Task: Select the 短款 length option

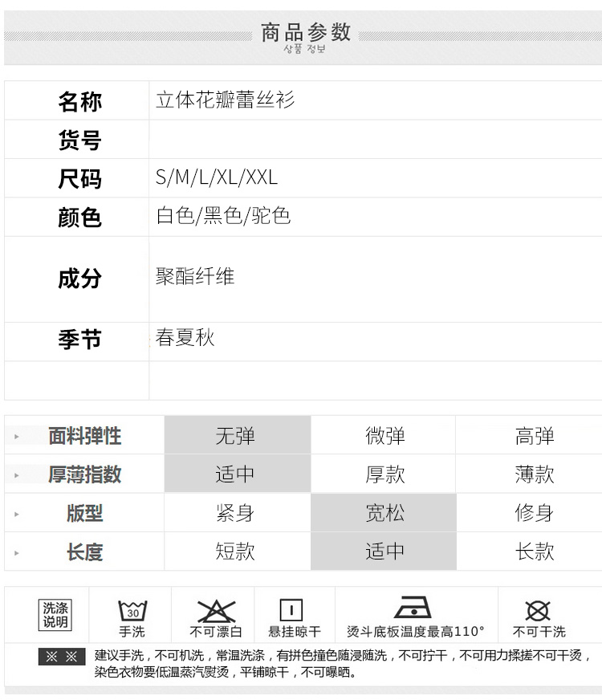Action: 238,551
